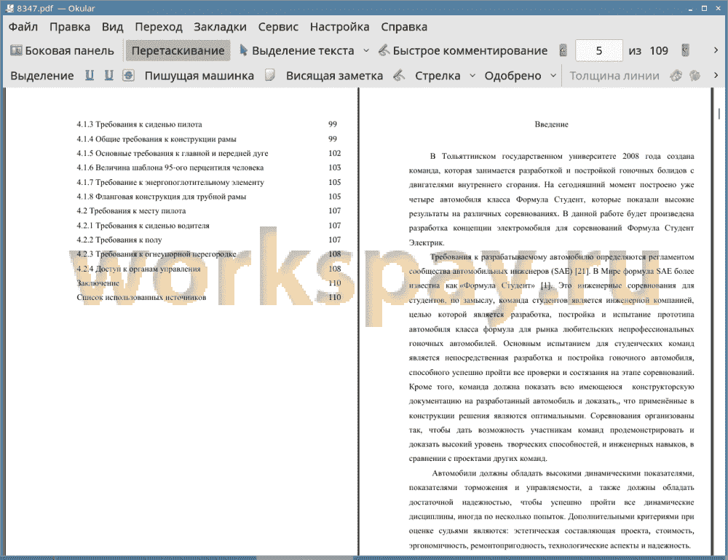Select the Выделение highlighter tool

(x=41, y=76)
